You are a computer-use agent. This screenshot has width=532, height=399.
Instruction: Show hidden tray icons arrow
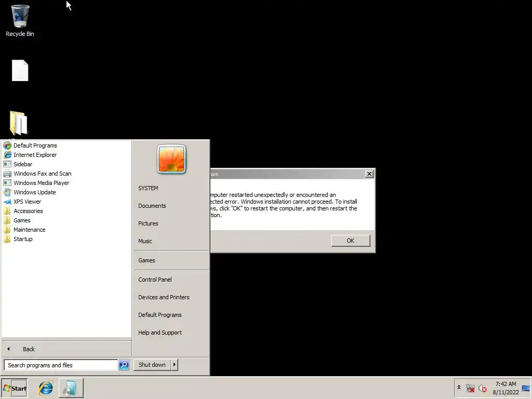coord(459,388)
